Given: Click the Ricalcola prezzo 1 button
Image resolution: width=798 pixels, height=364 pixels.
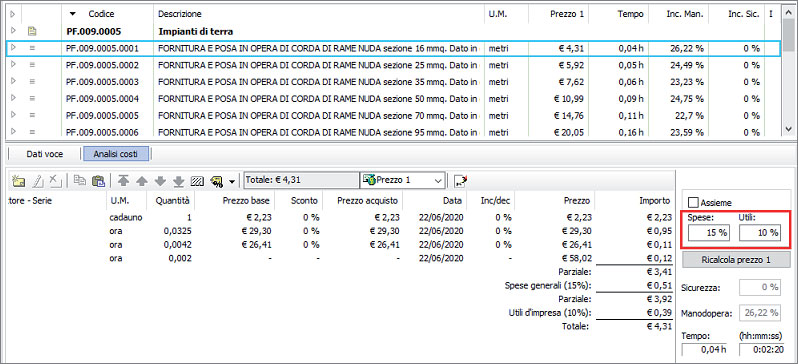Looking at the screenshot, I should tap(735, 260).
